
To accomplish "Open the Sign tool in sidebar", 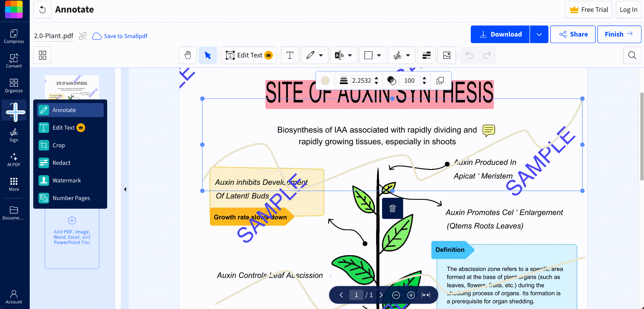I will (x=14, y=135).
